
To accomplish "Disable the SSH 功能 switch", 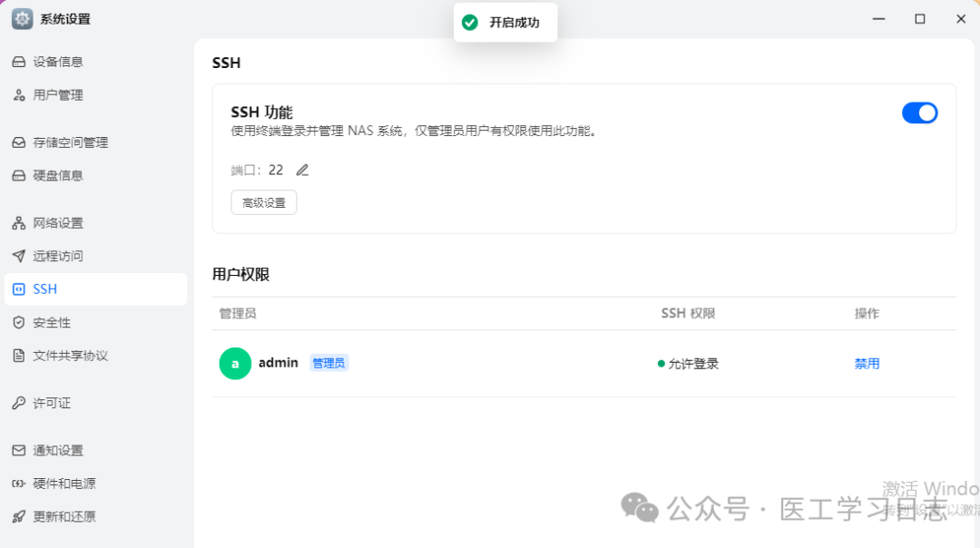I will click(x=920, y=113).
